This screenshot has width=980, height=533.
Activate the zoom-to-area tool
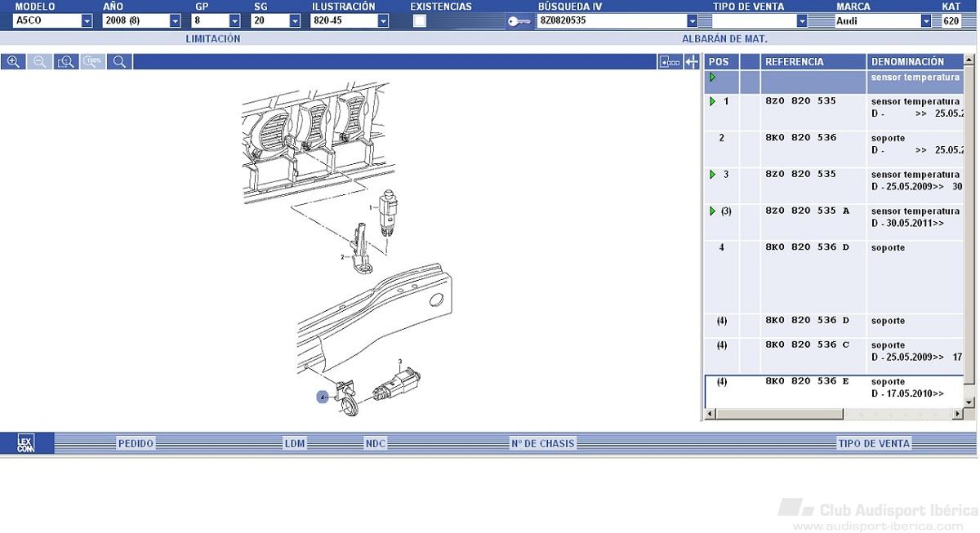[x=66, y=62]
